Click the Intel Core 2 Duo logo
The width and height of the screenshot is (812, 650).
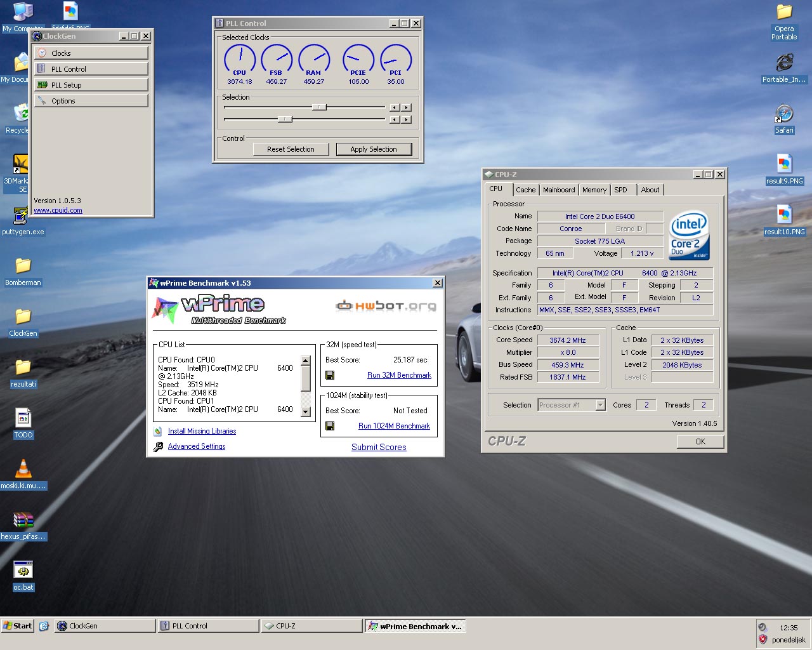689,235
